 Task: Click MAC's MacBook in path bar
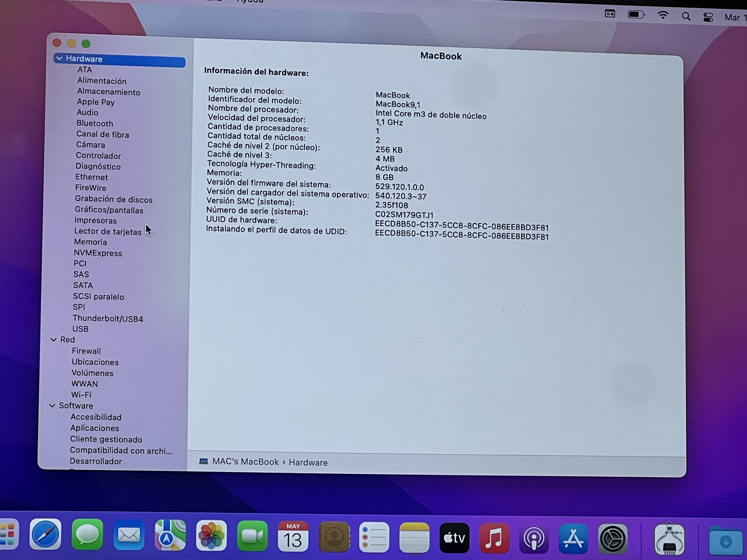(x=245, y=462)
